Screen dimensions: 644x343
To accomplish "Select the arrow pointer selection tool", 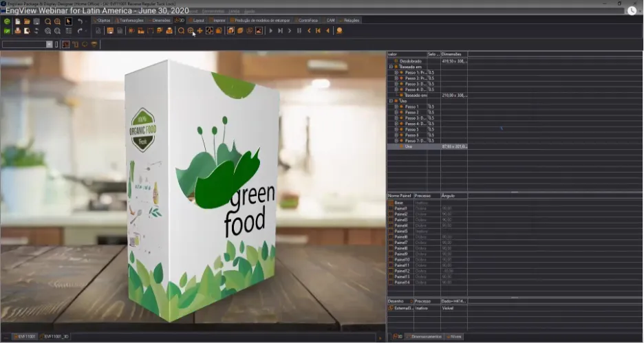I will [x=69, y=21].
